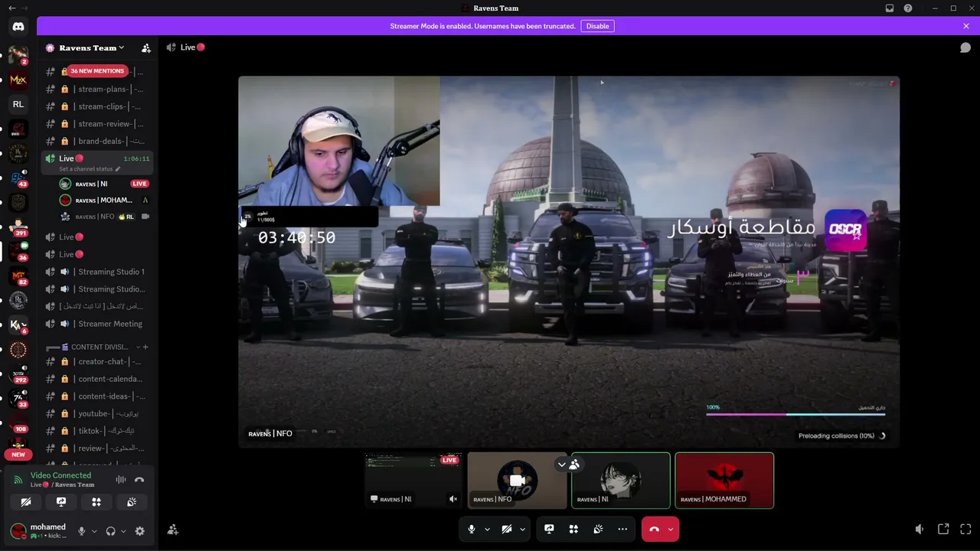Expand camera options in call bar
980x551 pixels.
tap(522, 530)
